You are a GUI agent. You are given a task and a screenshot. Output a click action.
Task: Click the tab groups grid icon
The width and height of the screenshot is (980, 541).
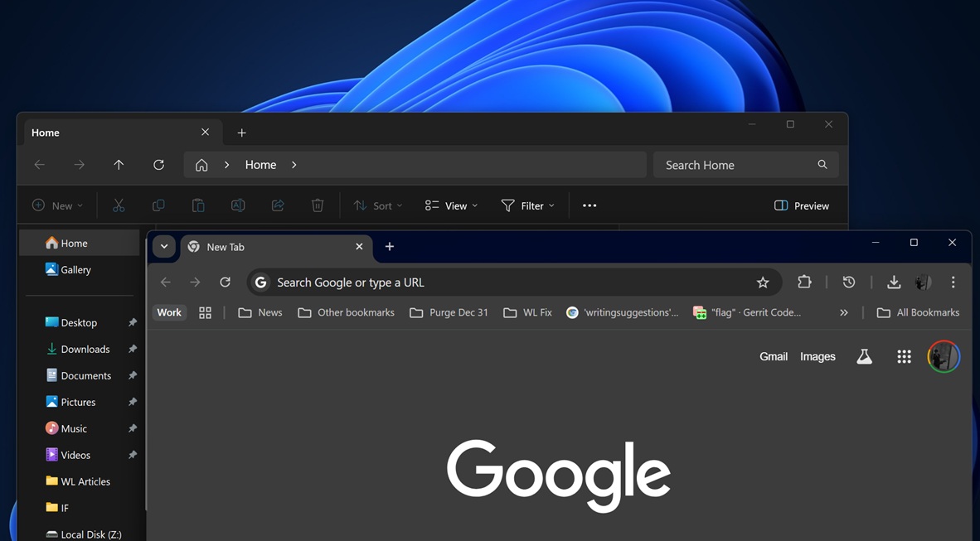pos(205,312)
